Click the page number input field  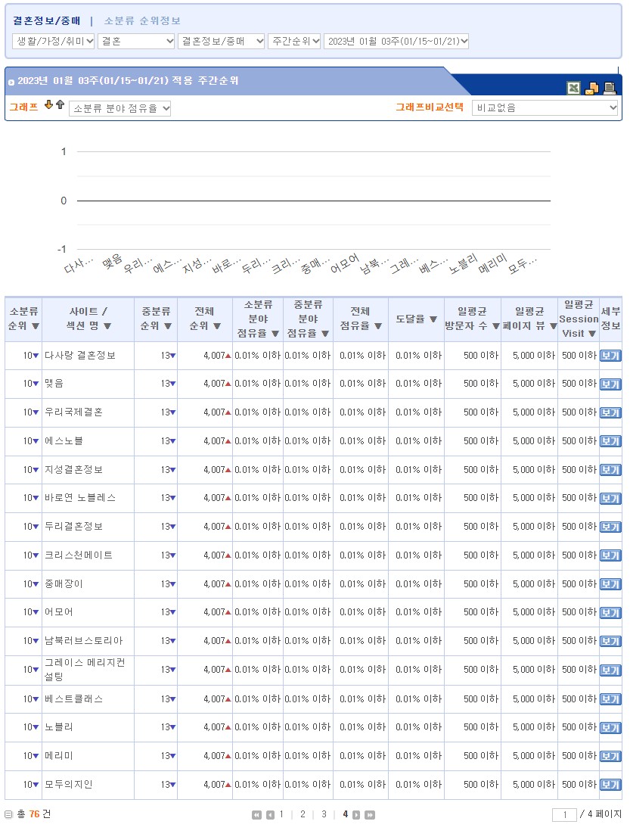tap(564, 815)
